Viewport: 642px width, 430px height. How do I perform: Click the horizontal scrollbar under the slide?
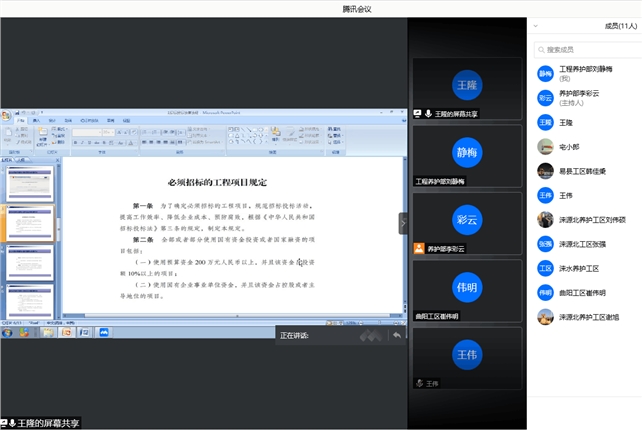point(232,316)
